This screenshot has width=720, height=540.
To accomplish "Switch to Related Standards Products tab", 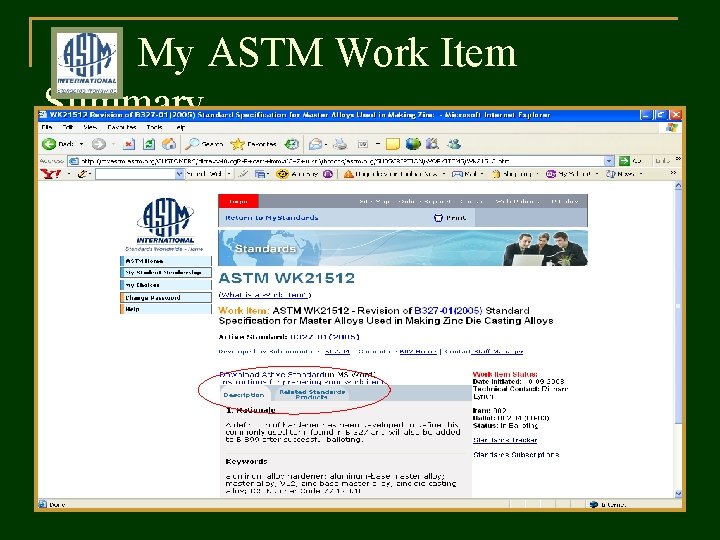I will coord(312,394).
